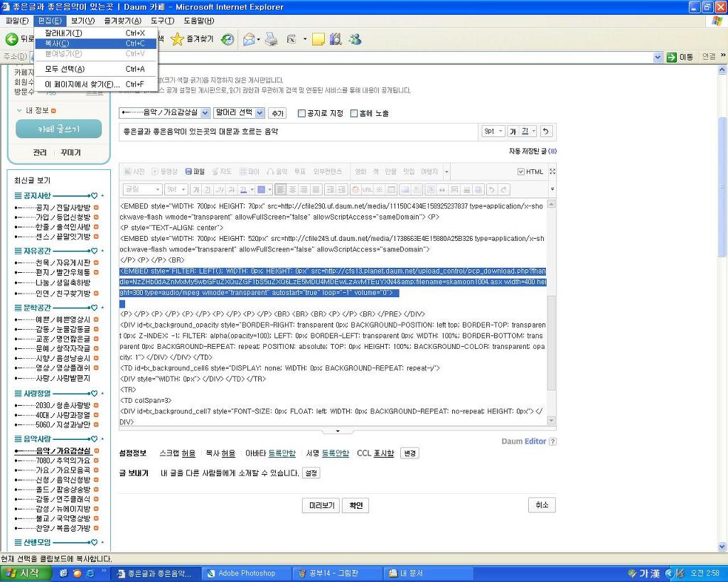
Task: Click the Daum Editor help question icon
Action: point(552,441)
